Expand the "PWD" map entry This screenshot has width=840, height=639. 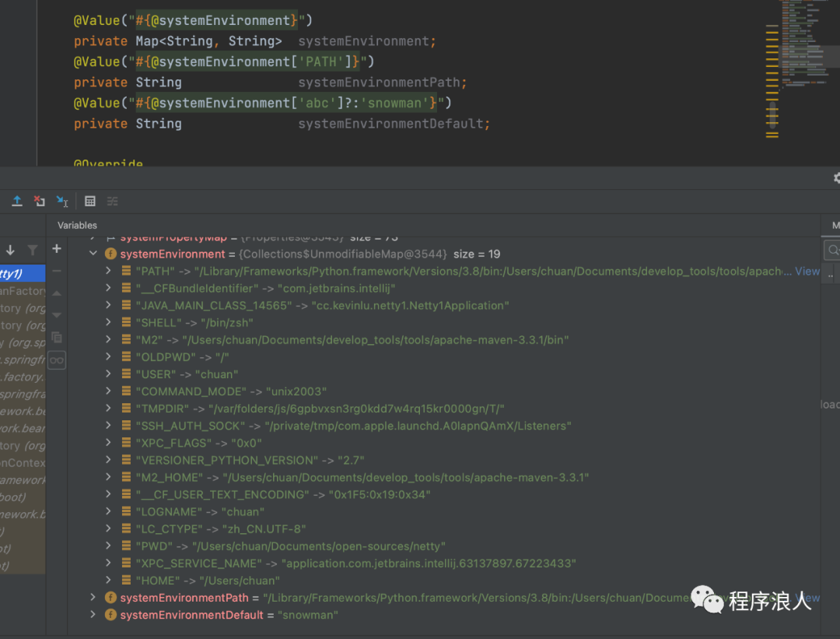coord(108,545)
